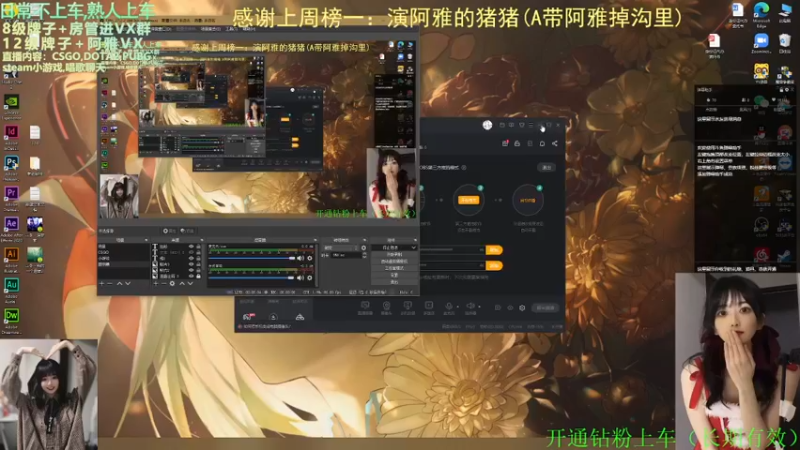
Task: Adjust the second mixer channel volume slider in OBS
Action: 253,278
